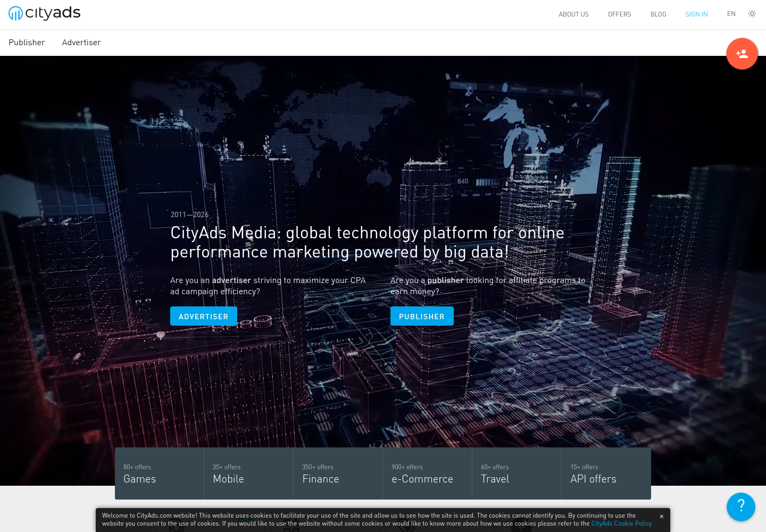The image size is (766, 532).
Task: Open the About Us menu item
Action: click(x=573, y=14)
